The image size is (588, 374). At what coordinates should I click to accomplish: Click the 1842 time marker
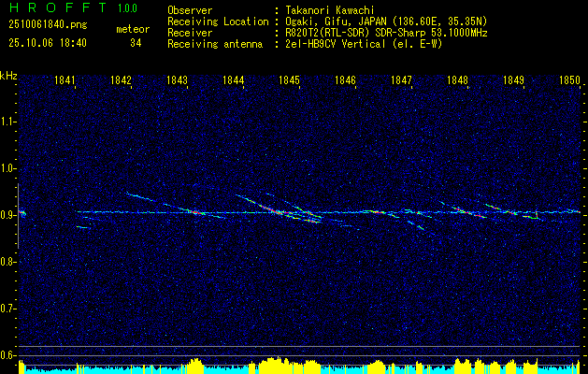[121, 80]
